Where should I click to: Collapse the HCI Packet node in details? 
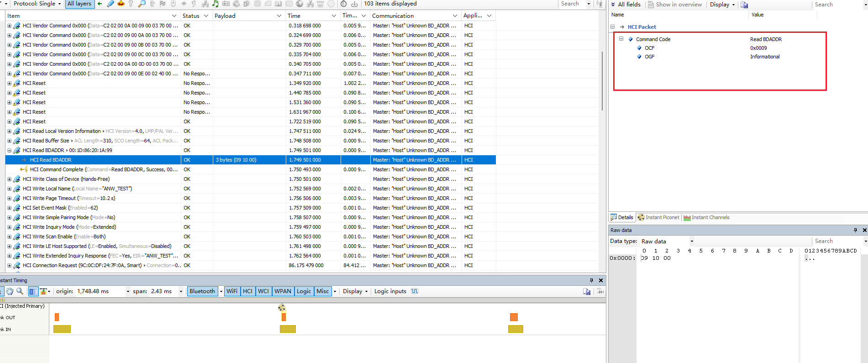(x=612, y=27)
